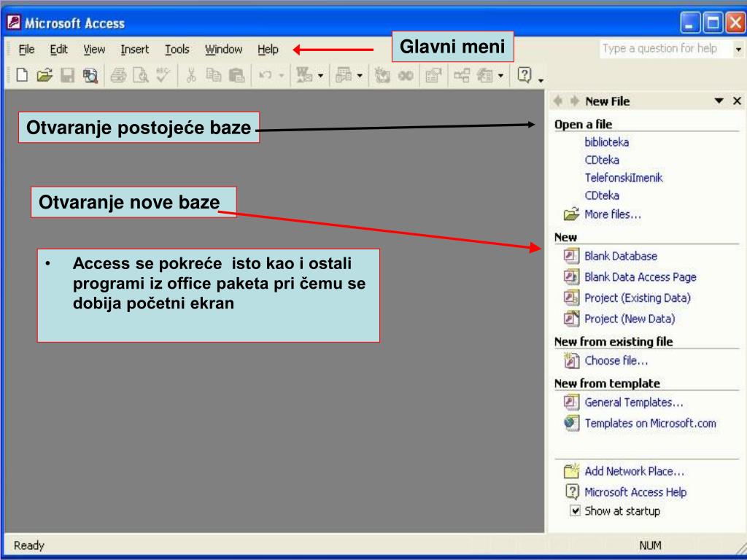Click More files link
The width and height of the screenshot is (747, 560).
pos(613,214)
